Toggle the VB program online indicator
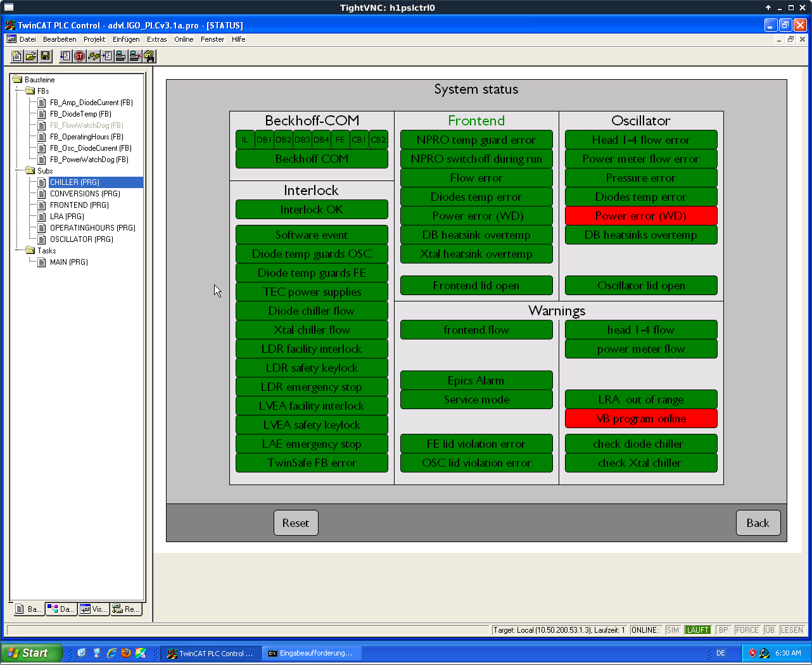 pos(641,419)
